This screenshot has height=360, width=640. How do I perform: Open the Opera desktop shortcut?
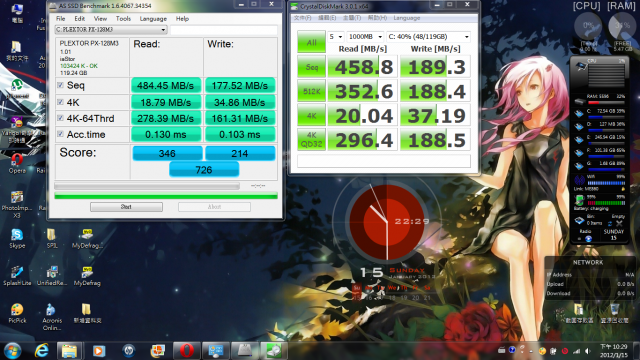coord(17,163)
